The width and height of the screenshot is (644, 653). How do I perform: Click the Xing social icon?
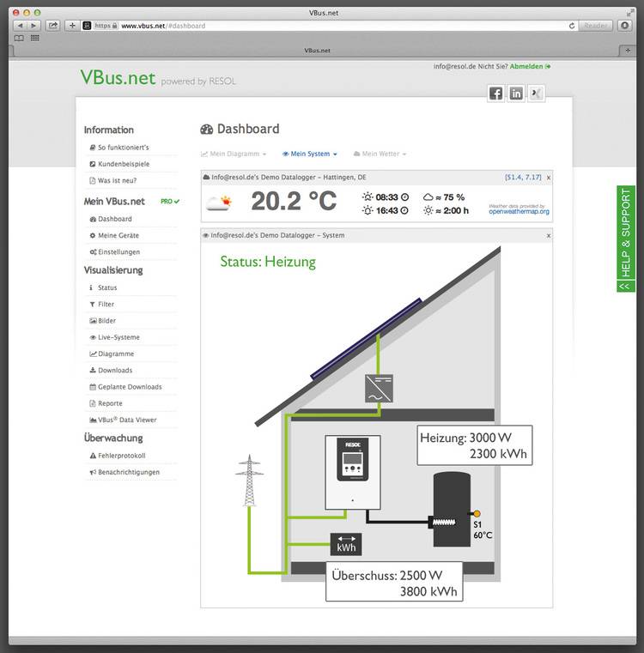536,94
